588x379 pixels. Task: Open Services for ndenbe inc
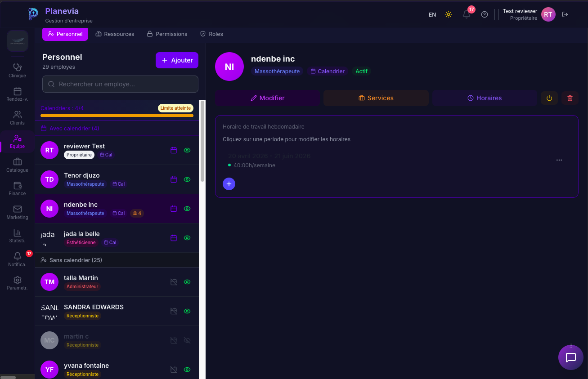(x=376, y=98)
